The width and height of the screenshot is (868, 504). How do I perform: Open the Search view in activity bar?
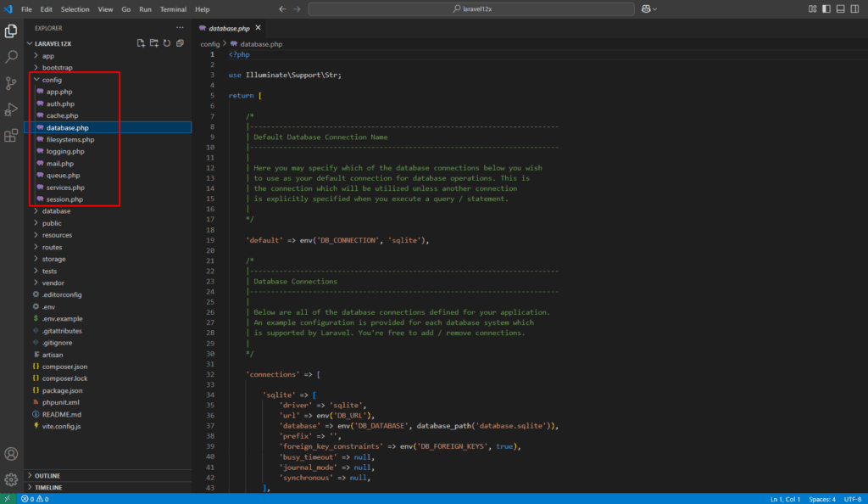pyautogui.click(x=12, y=57)
